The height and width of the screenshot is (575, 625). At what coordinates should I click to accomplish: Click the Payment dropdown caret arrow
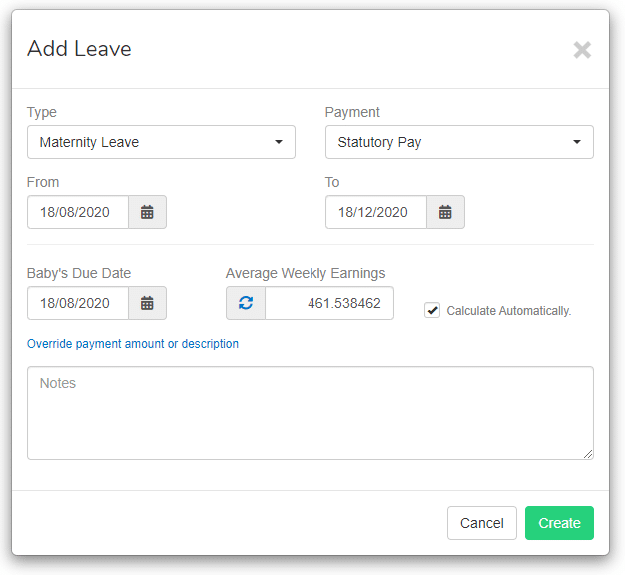coord(577,142)
